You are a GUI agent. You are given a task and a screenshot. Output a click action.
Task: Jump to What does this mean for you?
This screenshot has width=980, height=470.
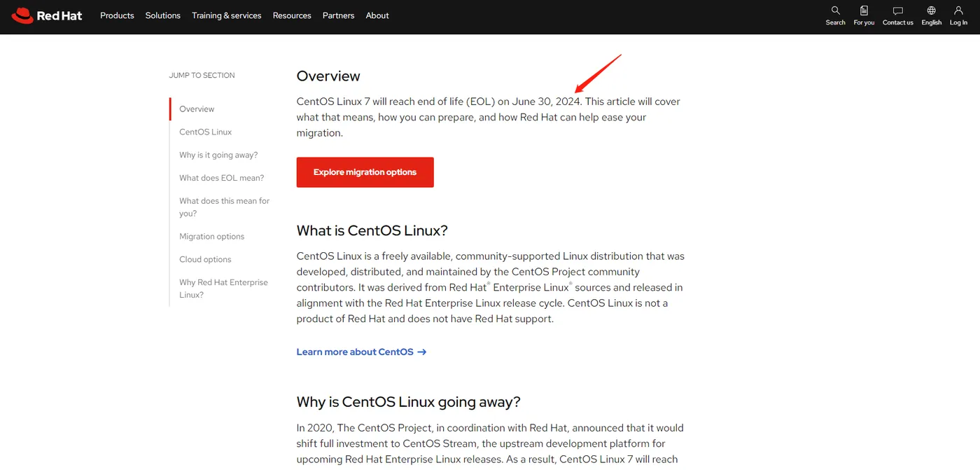[224, 207]
